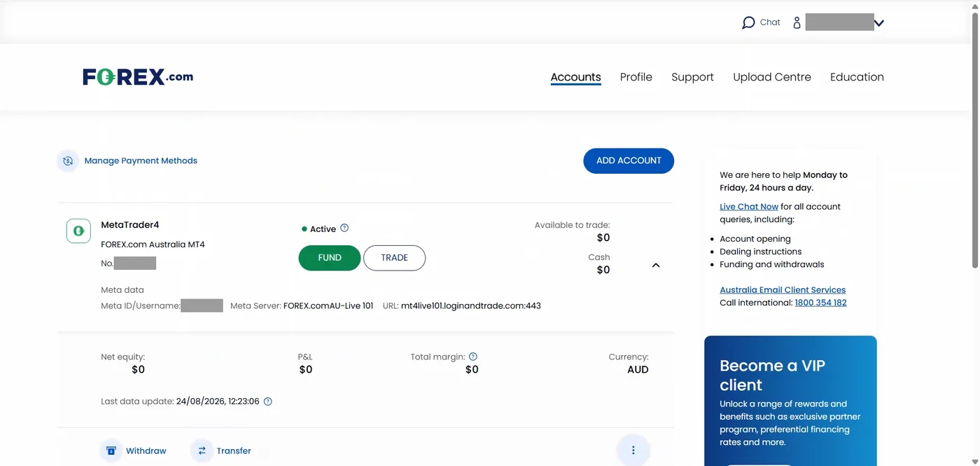This screenshot has height=466, width=980.
Task: Expand the user account dropdown chevron
Action: [x=879, y=23]
